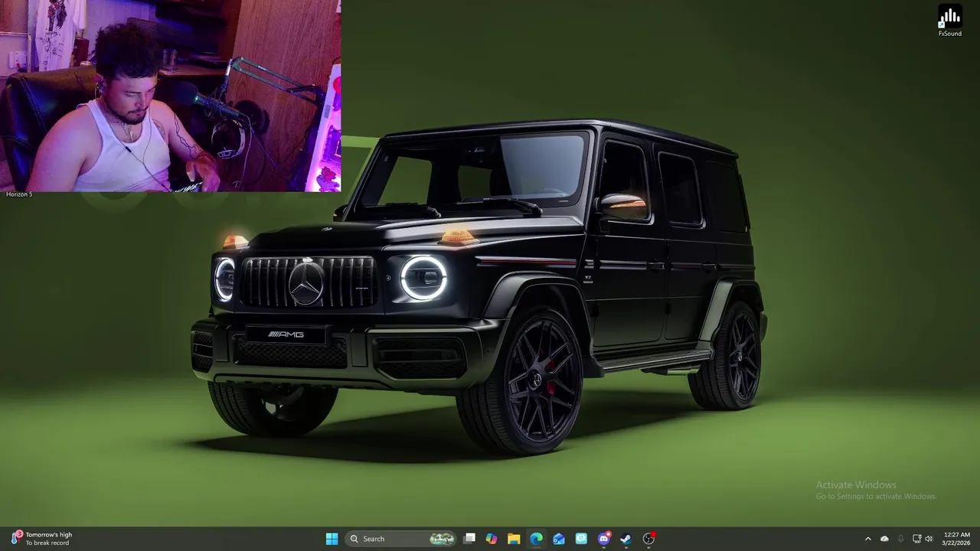The width and height of the screenshot is (980, 551).
Task: Open the Outlook mail app icon
Action: [x=559, y=539]
